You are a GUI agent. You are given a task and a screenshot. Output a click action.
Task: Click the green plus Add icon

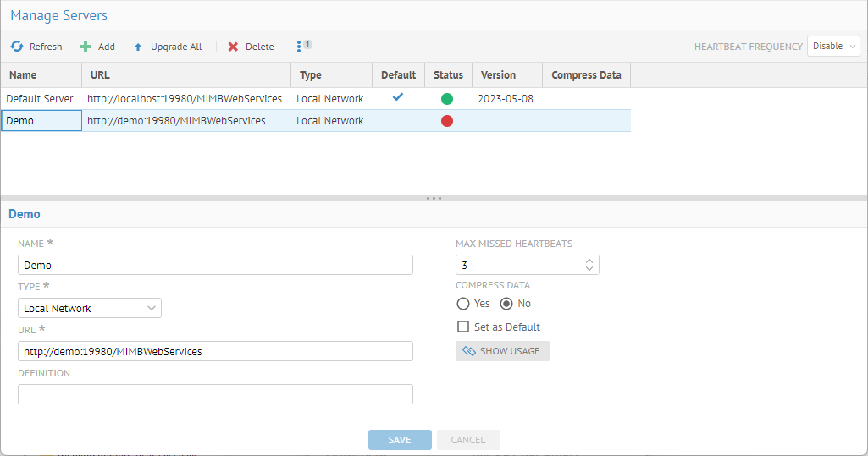click(85, 47)
